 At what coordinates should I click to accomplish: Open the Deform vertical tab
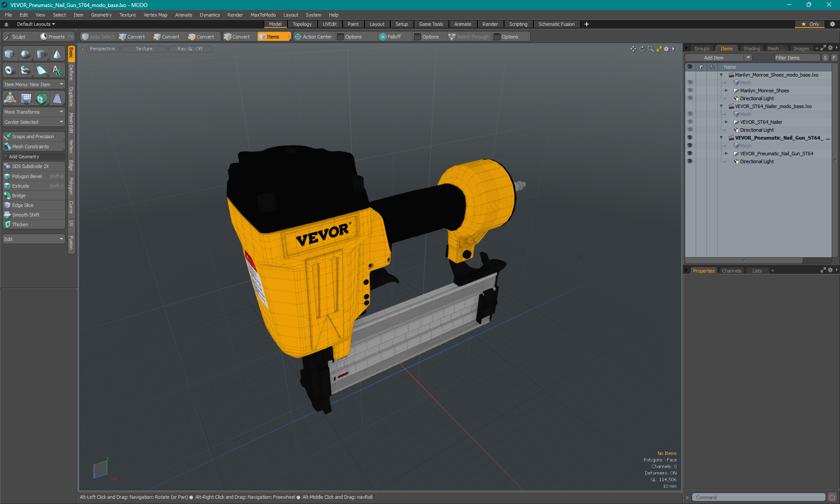point(71,73)
